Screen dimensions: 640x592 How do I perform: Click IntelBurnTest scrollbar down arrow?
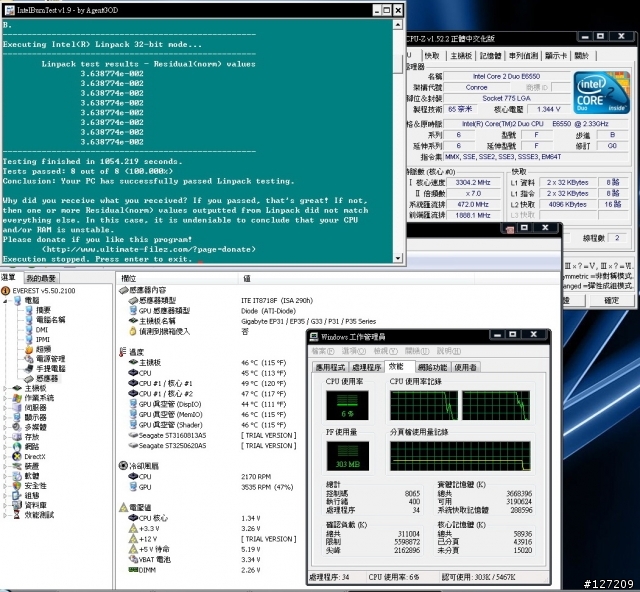pyautogui.click(x=398, y=258)
